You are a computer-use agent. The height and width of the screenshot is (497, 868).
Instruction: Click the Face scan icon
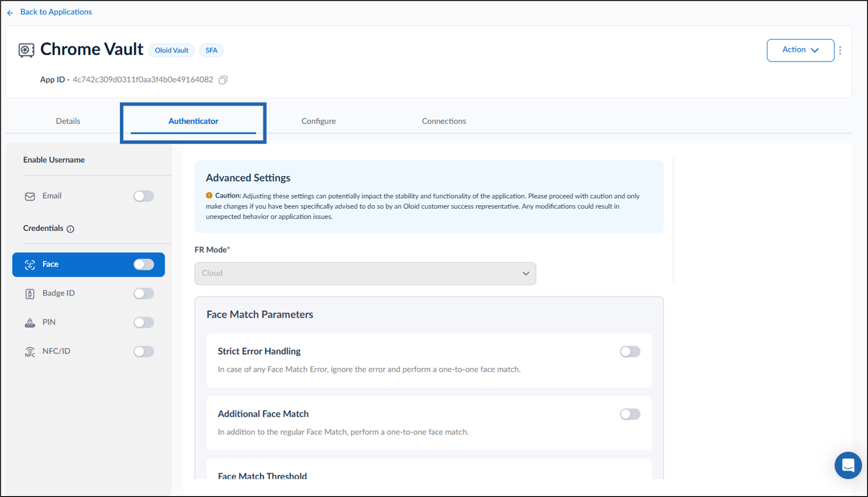pos(30,265)
